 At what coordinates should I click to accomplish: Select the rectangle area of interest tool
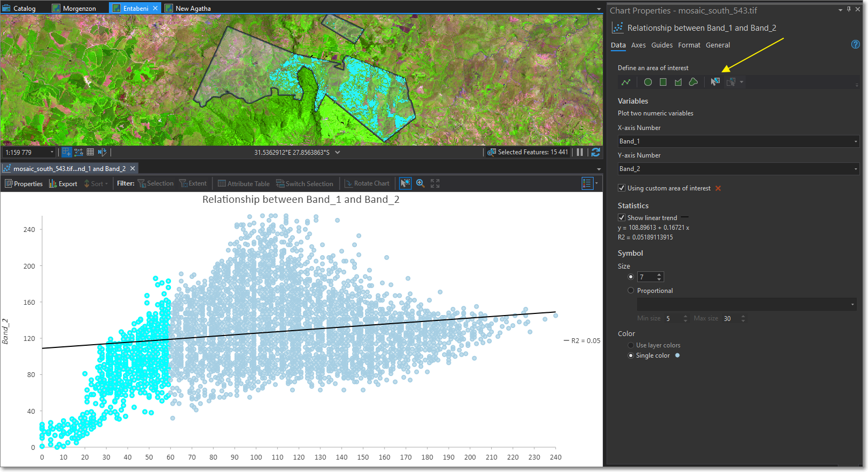(x=663, y=82)
